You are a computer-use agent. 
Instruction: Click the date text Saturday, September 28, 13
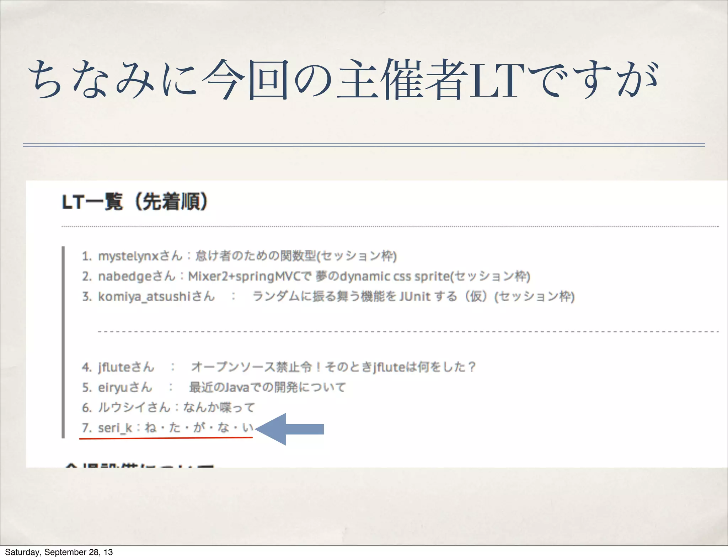coord(59,552)
